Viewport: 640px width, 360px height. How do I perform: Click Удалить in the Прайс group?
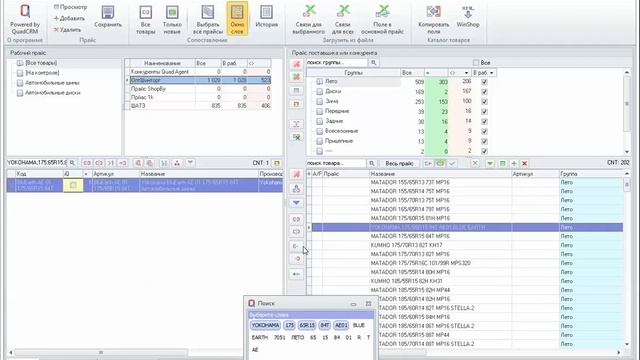click(67, 30)
